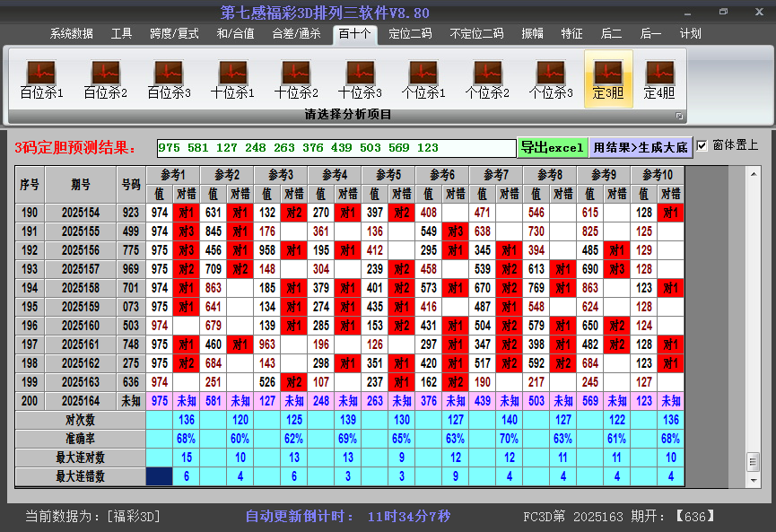Click the 当前数据为 [福彩3D] status text
The image size is (776, 532).
point(92,517)
